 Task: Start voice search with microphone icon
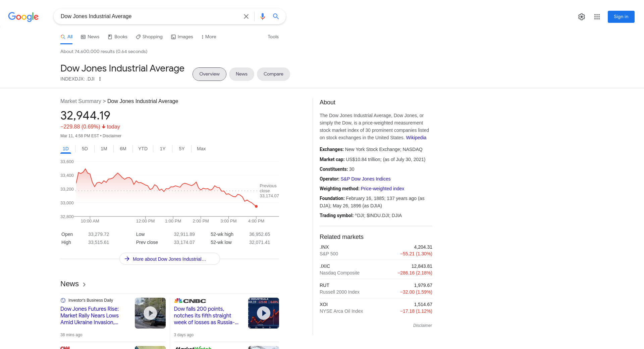click(262, 16)
